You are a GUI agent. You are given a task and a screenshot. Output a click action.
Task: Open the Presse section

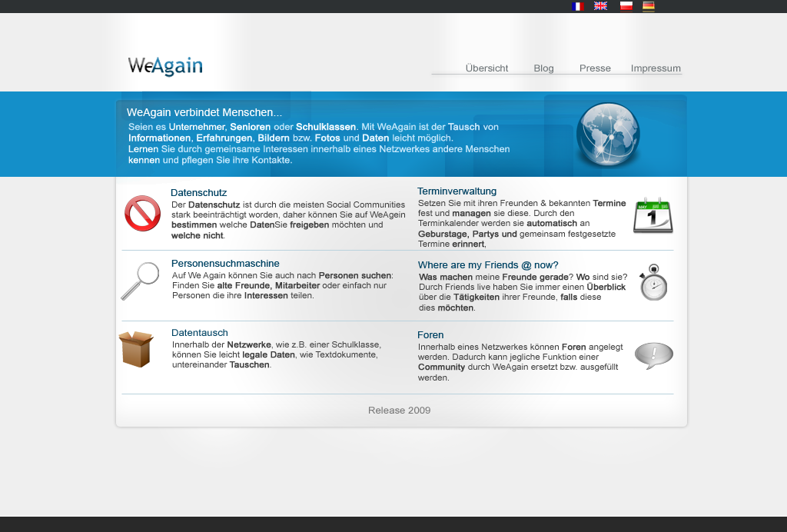click(596, 68)
